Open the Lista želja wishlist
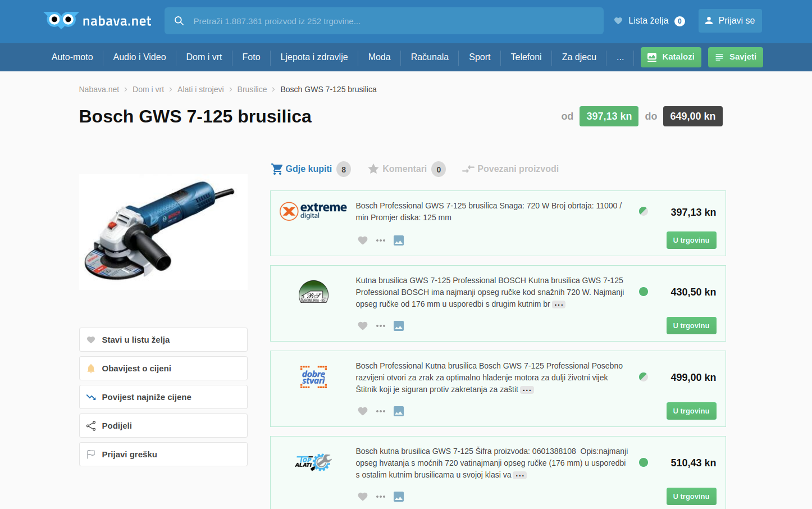Screen dimensions: 812x509 [649, 21]
